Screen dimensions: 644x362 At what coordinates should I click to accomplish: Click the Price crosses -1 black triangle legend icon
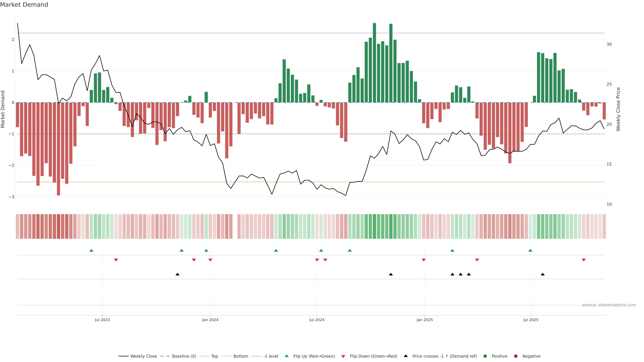tap(406, 356)
